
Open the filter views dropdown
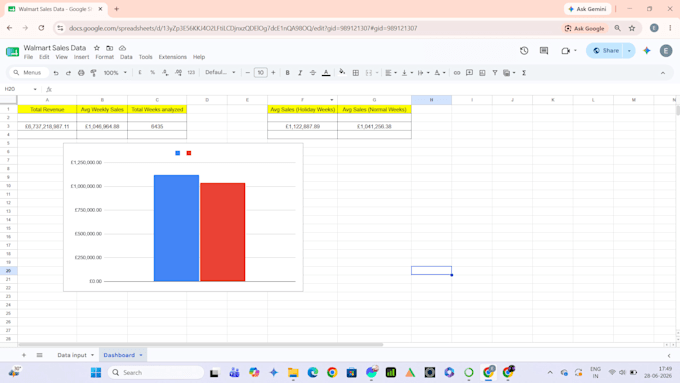(509, 73)
